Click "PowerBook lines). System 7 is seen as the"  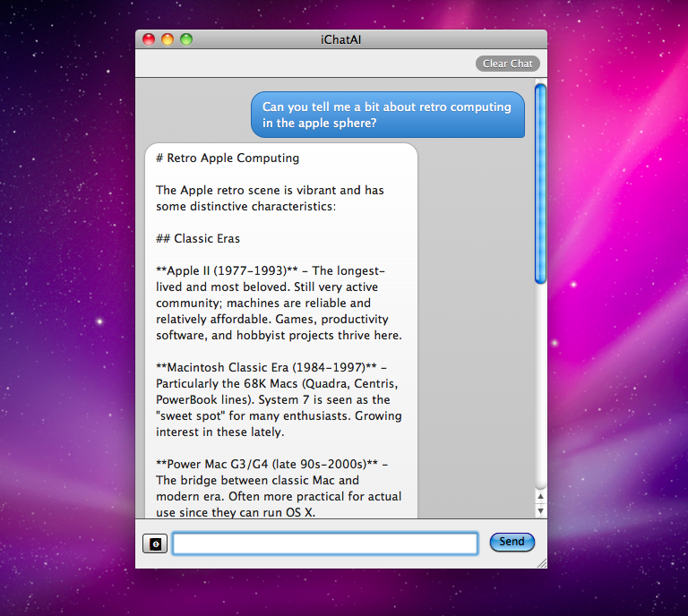coord(273,400)
